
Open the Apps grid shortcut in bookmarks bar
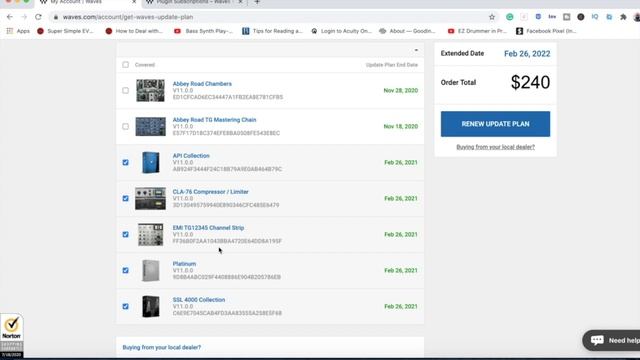tap(18, 31)
